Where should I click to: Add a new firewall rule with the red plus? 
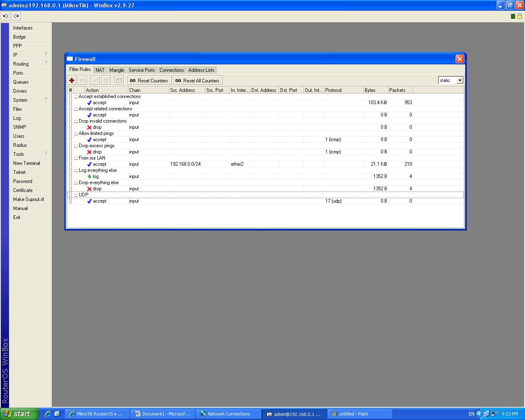coord(72,80)
